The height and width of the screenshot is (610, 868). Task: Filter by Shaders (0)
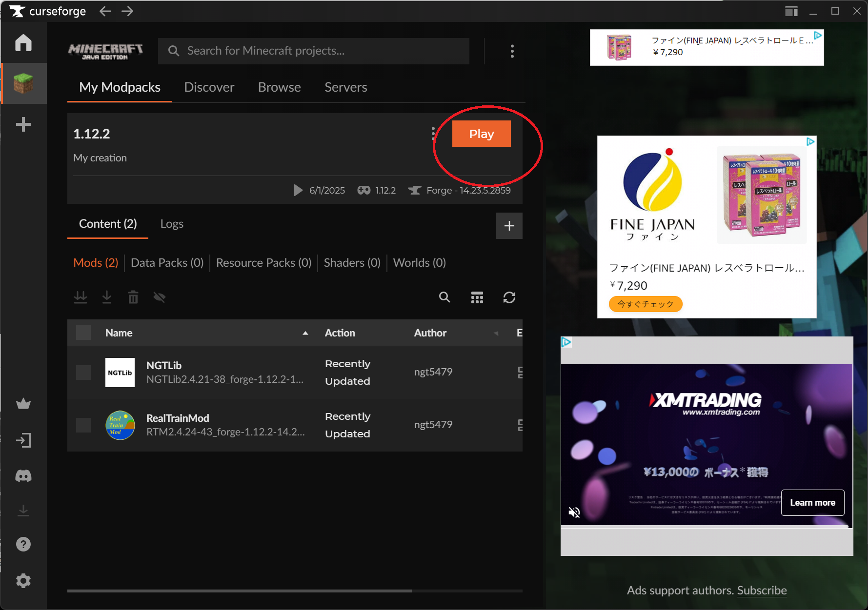352,263
